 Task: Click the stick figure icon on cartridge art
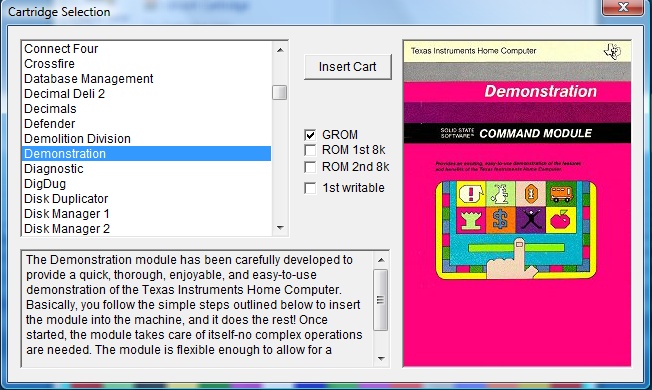pos(531,220)
